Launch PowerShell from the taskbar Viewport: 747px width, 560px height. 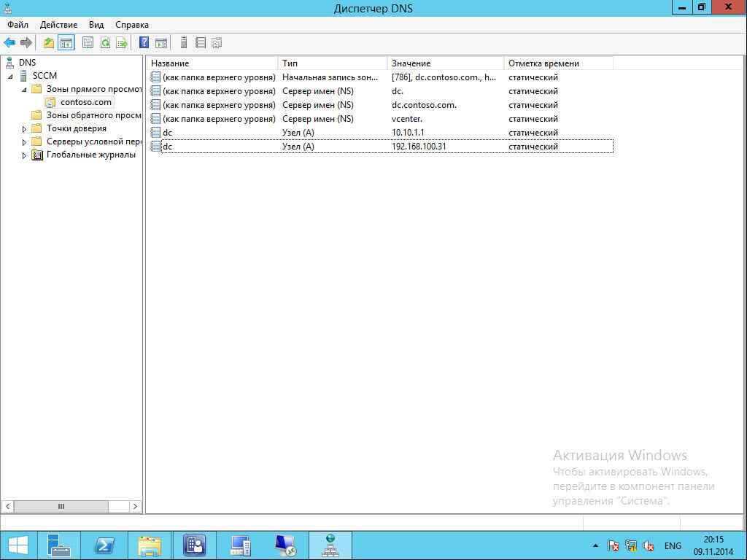(104, 545)
